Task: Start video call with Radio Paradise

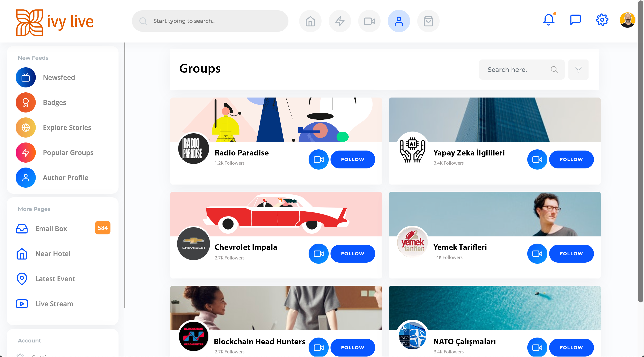Action: (x=318, y=159)
